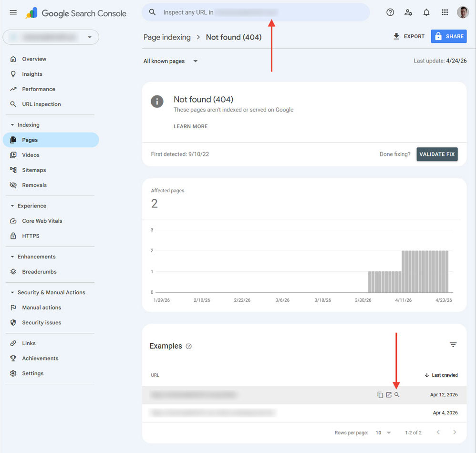The image size is (476, 453).
Task: Open the filter options in the Examples panel
Action: (x=453, y=344)
